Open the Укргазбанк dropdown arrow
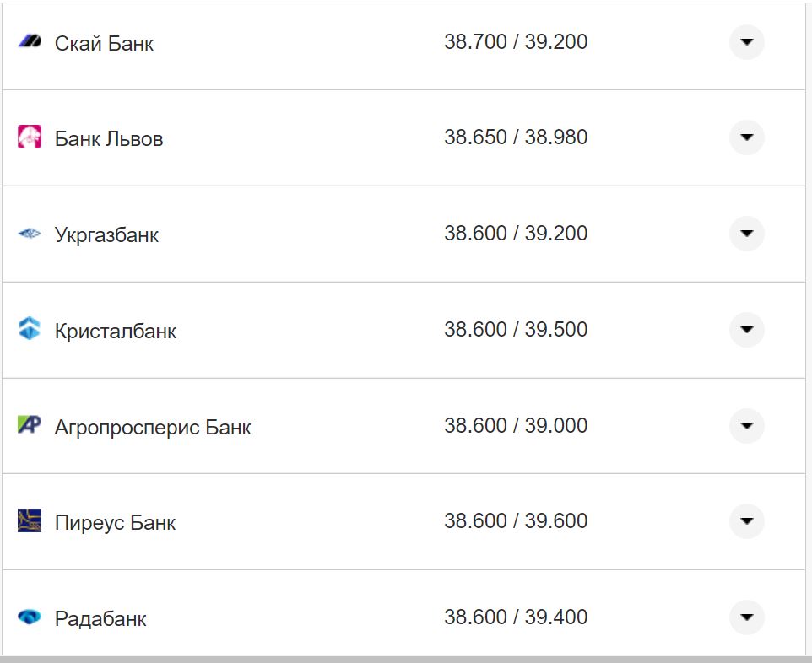812x663 pixels. [746, 234]
